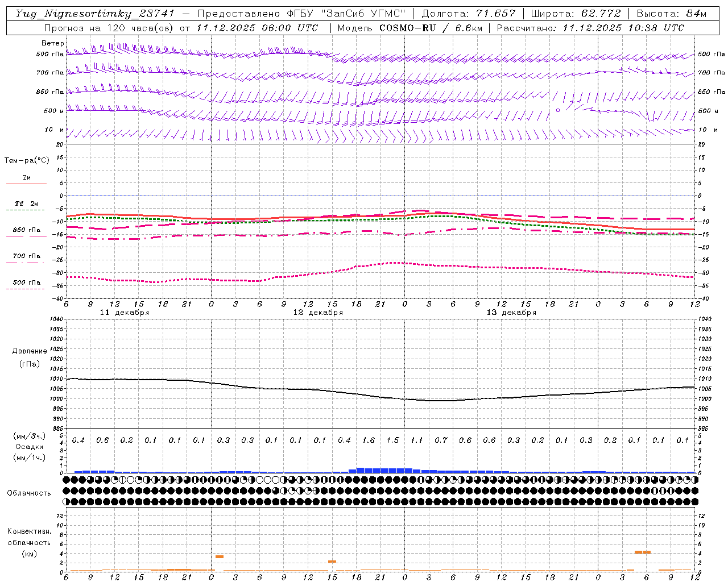Click the Рассчитано 11.12.2025 10:38 UTC timestamp
Screen dimensions: 728x582
(590, 28)
